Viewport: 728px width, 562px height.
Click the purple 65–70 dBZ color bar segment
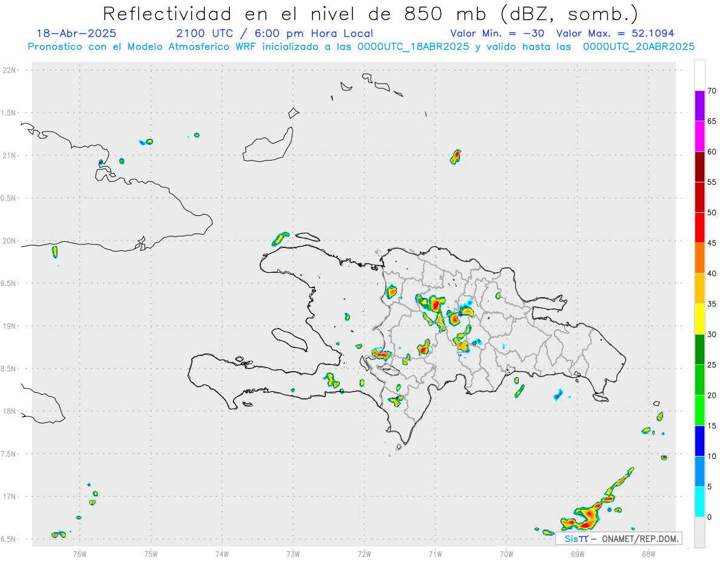[699, 106]
